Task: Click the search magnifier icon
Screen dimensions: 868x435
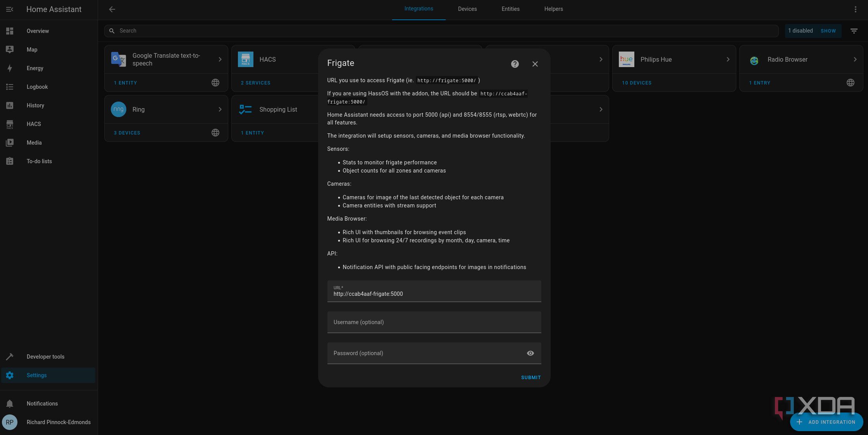Action: coord(112,31)
